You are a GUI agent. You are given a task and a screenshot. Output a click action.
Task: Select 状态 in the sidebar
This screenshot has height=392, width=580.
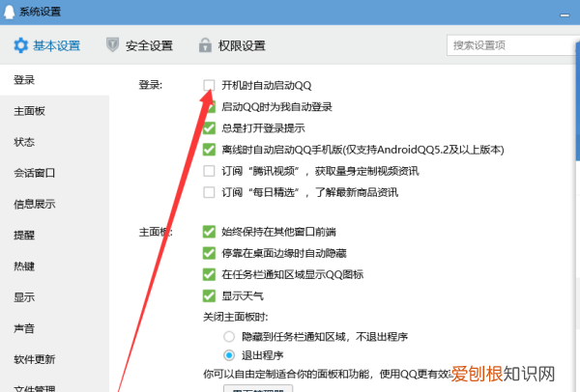(x=54, y=142)
